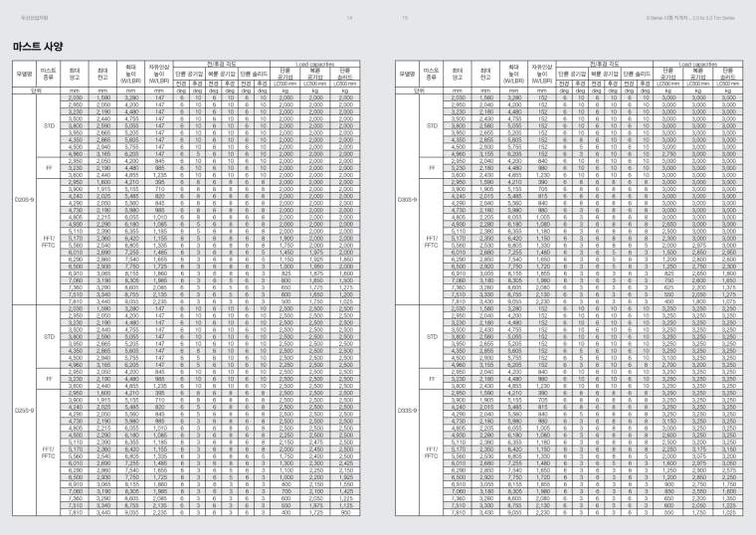This screenshot has width=756, height=535.
Task: Select the FFT/FFTC mast cell under D20S-9
Action: point(49,241)
